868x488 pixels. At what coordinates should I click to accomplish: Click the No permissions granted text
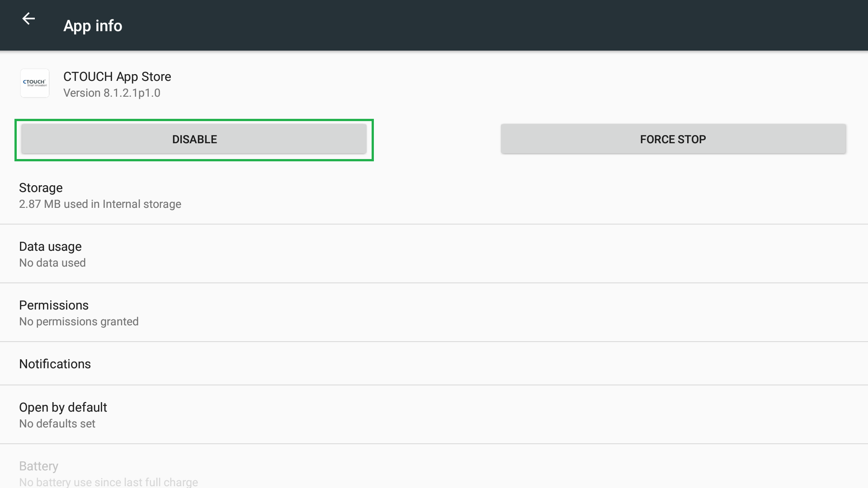(79, 322)
